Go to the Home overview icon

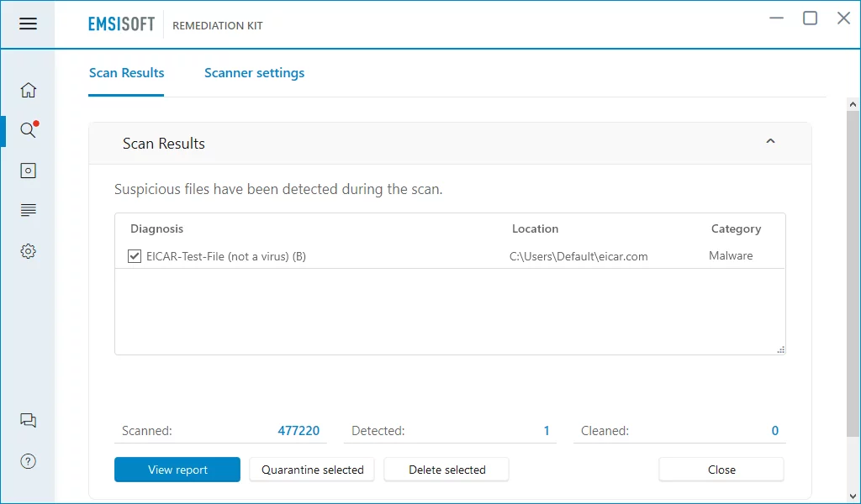click(28, 90)
